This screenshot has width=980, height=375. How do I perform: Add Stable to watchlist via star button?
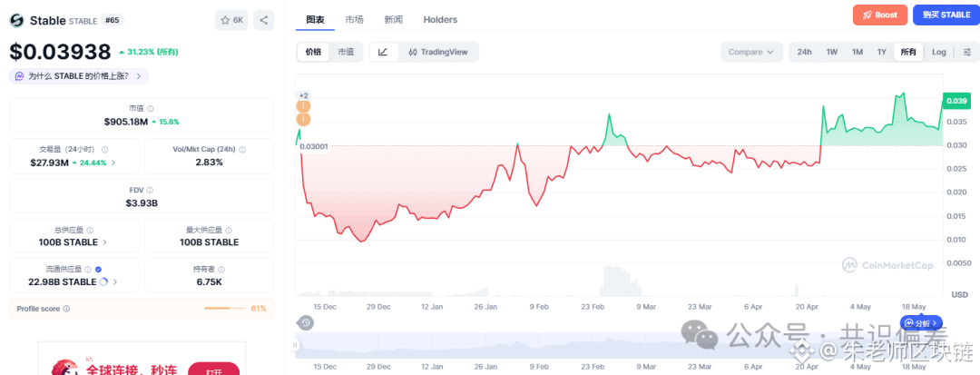tap(231, 20)
